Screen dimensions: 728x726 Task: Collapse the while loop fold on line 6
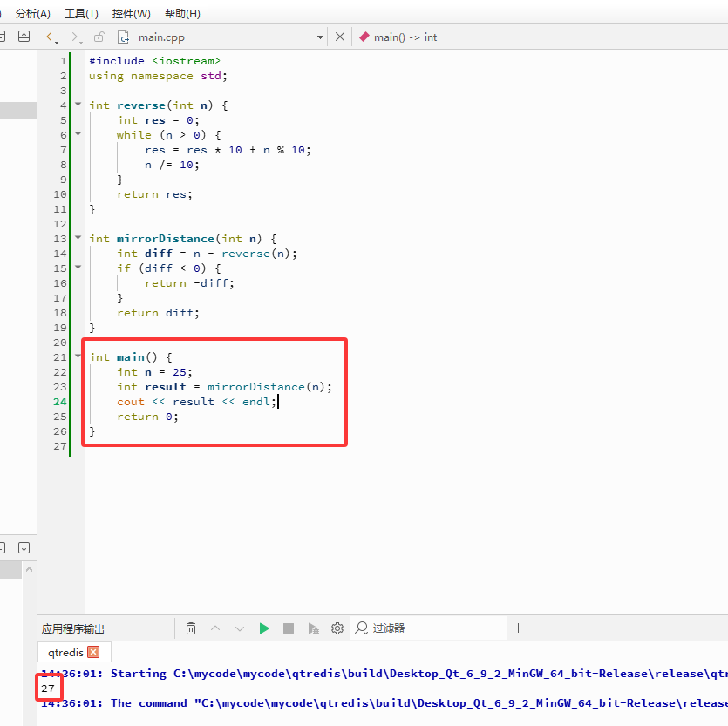coord(78,134)
